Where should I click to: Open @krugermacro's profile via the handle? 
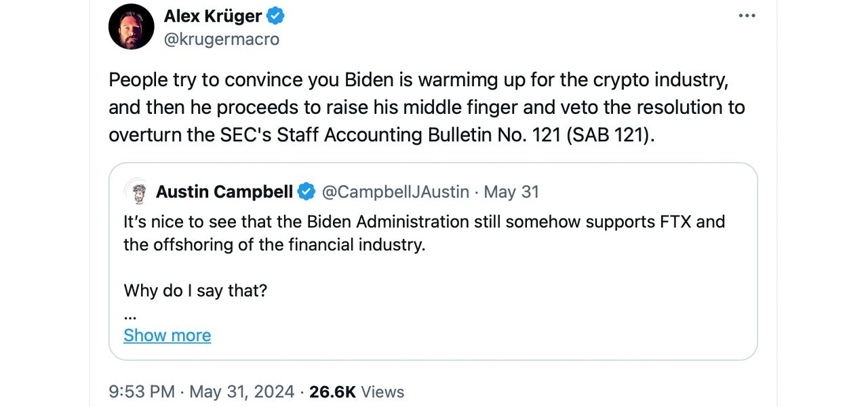tap(222, 39)
